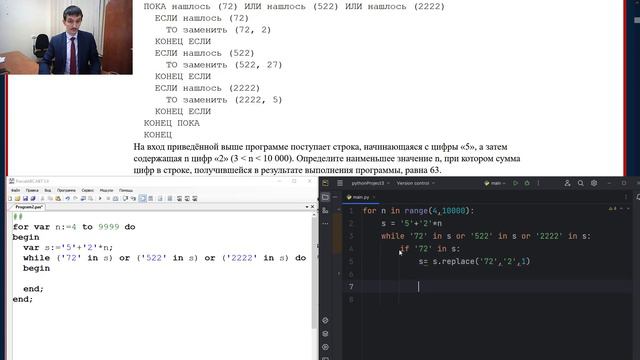640x360 pixels.
Task: Click Paste icon in PascalABC toolbar
Action: (58, 198)
